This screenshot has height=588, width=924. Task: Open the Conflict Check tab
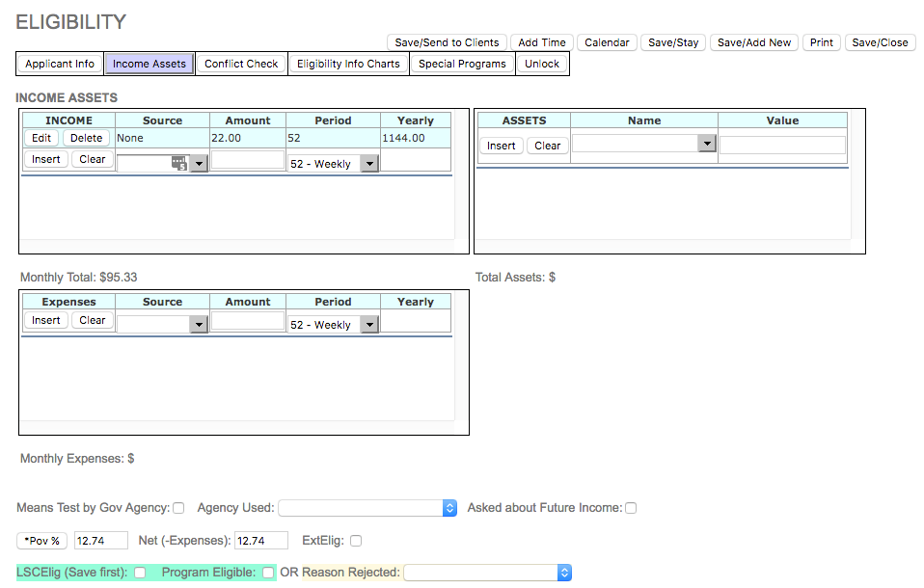click(241, 64)
